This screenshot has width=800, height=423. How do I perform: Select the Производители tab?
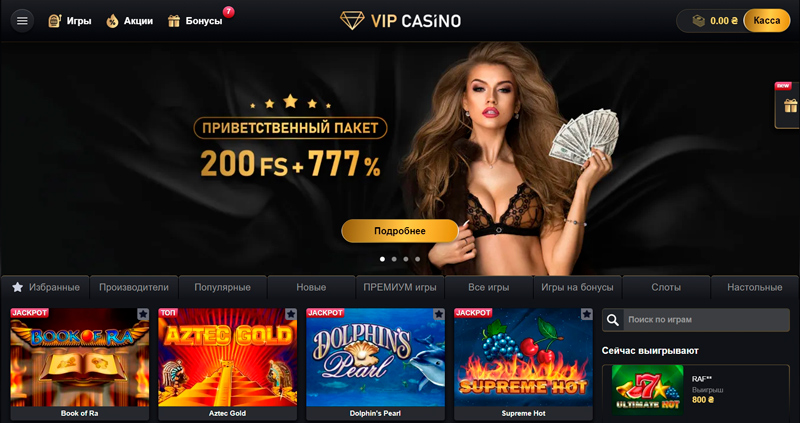[x=134, y=287]
